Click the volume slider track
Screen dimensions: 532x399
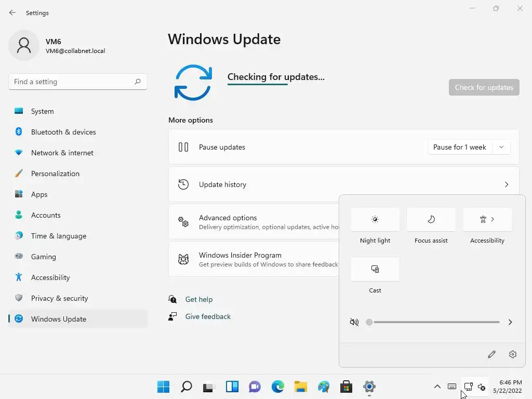point(433,322)
